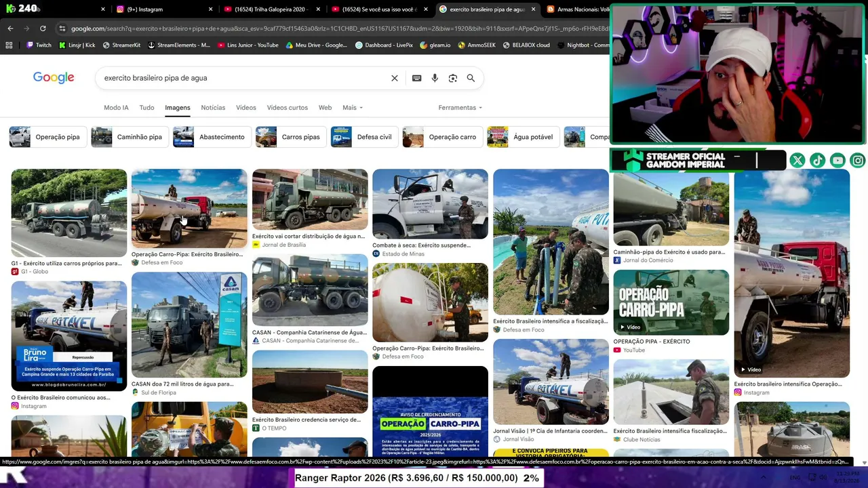Open the Linsjr | Kick bookmark

click(x=77, y=45)
